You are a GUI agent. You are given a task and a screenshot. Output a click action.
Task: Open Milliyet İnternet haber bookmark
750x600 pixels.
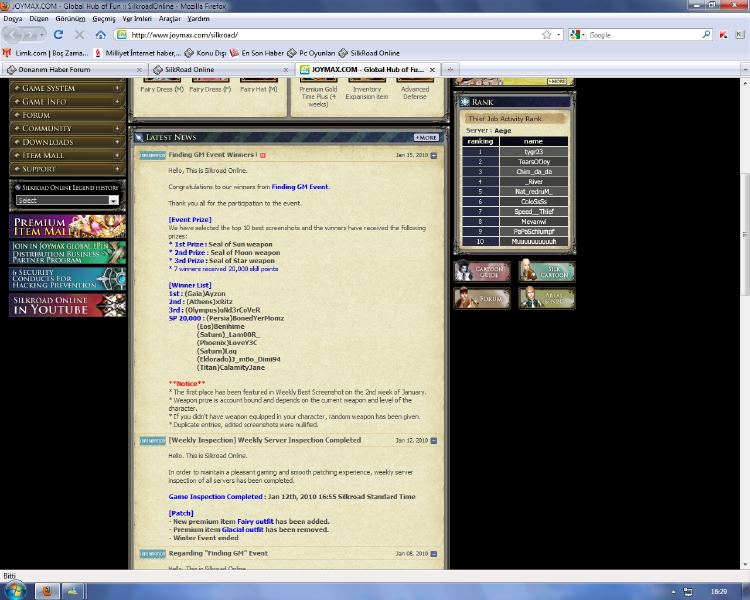(137, 53)
